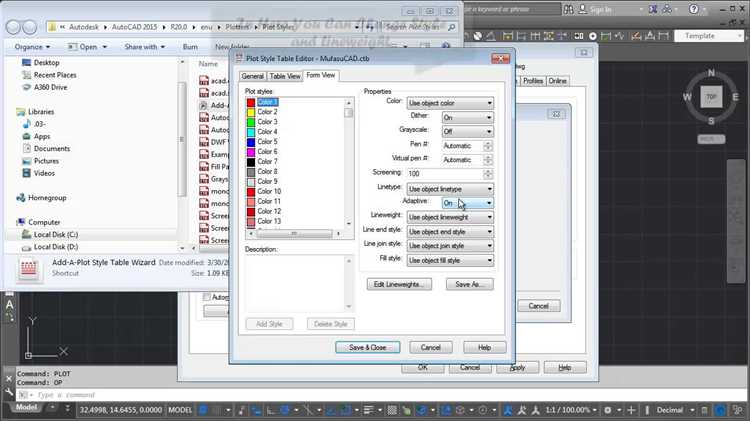Expand the Color property dropdown
The image size is (750, 421).
pos(450,103)
